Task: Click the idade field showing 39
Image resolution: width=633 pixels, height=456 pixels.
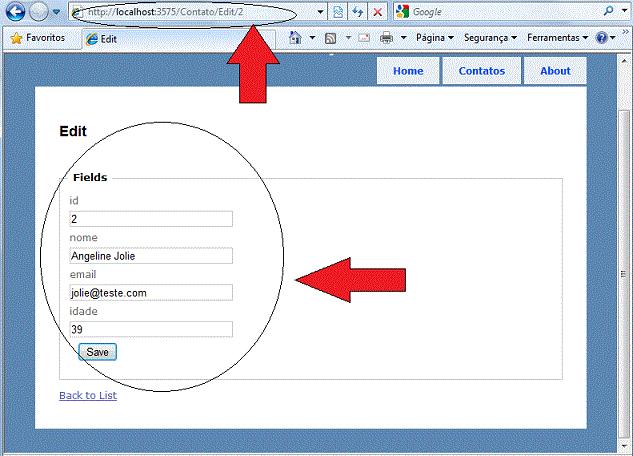Action: [x=151, y=329]
